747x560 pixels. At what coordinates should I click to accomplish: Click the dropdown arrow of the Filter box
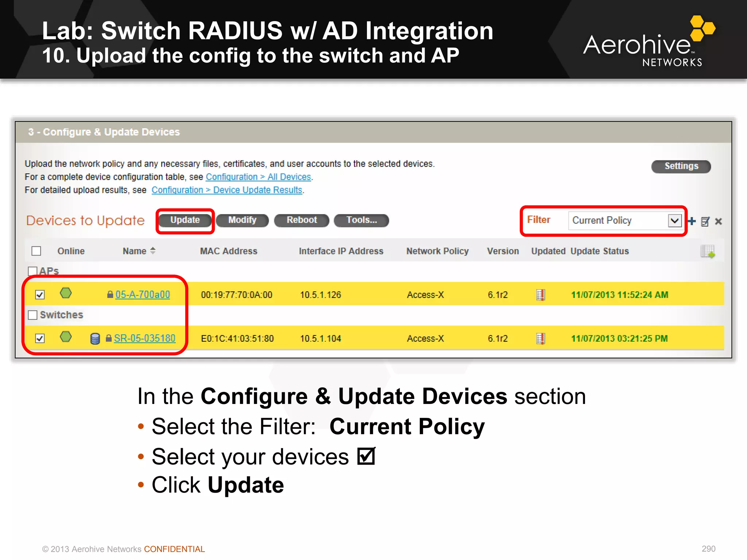(674, 221)
